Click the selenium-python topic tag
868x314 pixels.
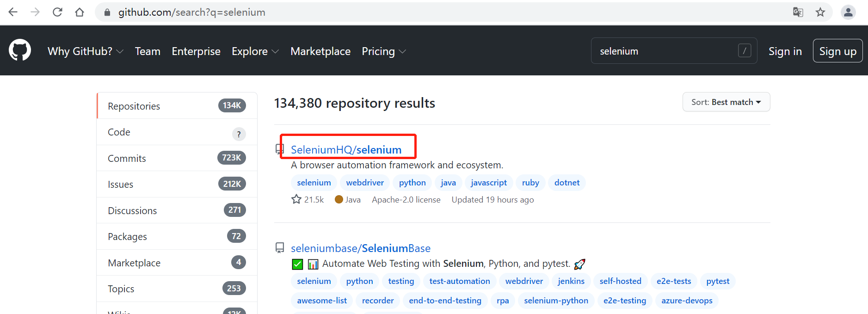pyautogui.click(x=556, y=300)
